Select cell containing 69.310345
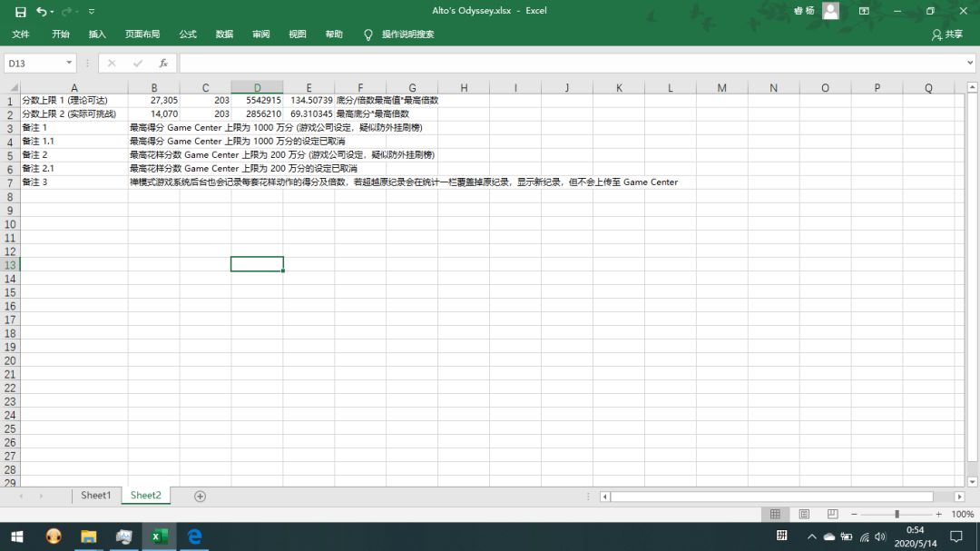Screen dimensions: 980x551 [x=309, y=113]
